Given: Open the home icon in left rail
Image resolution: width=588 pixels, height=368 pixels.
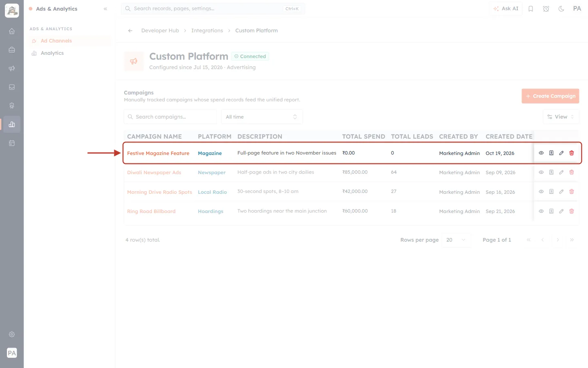Looking at the screenshot, I should point(12,31).
